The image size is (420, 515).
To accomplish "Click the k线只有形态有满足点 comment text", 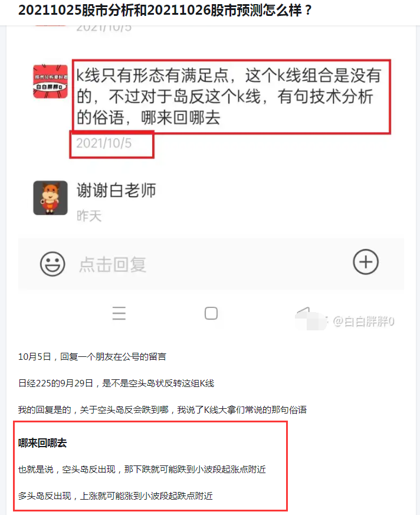I will [x=228, y=97].
